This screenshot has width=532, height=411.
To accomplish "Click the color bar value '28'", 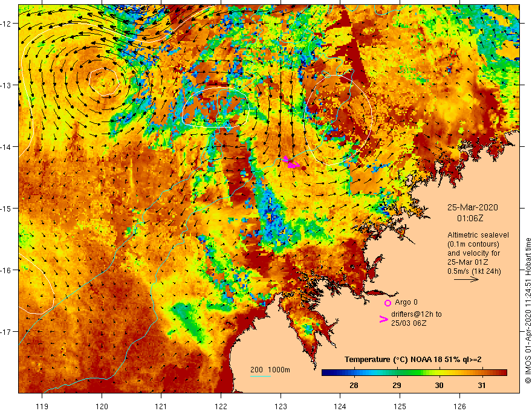I will coord(354,385).
